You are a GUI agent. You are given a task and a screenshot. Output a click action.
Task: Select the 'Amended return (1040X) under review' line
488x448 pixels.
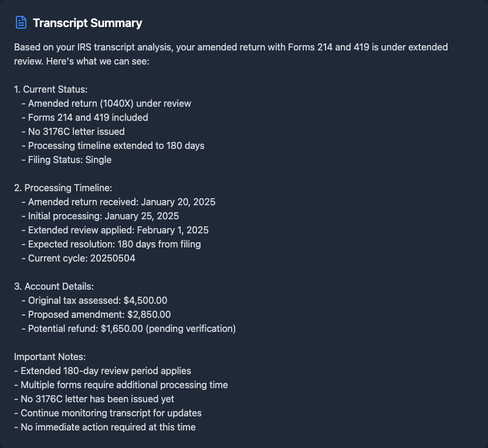110,103
